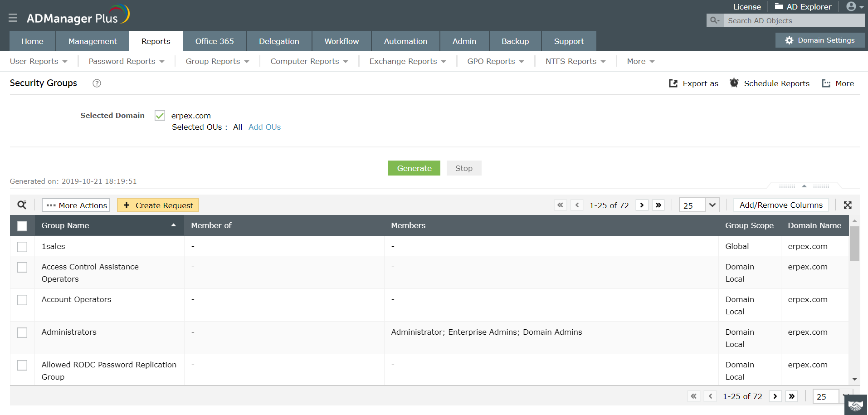
Task: Switch to the Support tab
Action: pyautogui.click(x=569, y=41)
